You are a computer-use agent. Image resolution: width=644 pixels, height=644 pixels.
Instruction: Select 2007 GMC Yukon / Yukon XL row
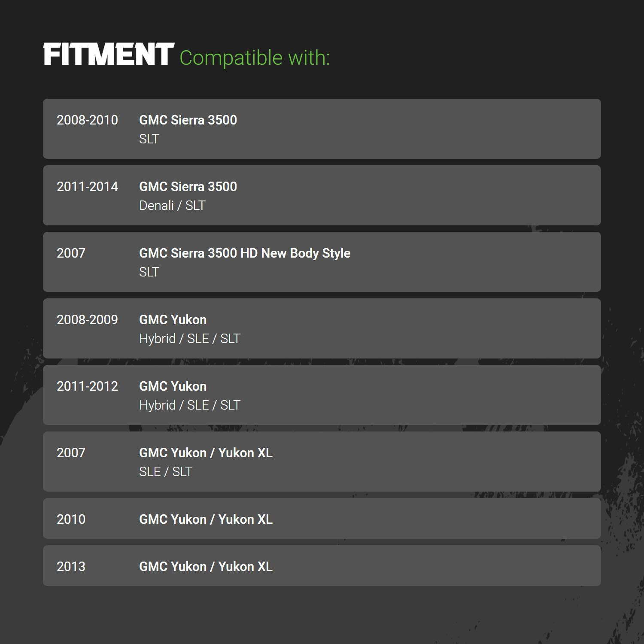coord(322,462)
